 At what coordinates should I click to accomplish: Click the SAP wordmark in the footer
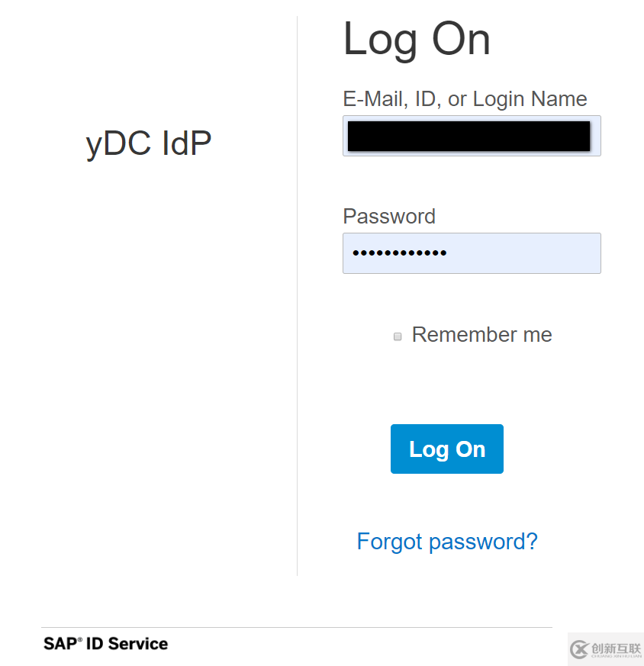click(x=60, y=644)
